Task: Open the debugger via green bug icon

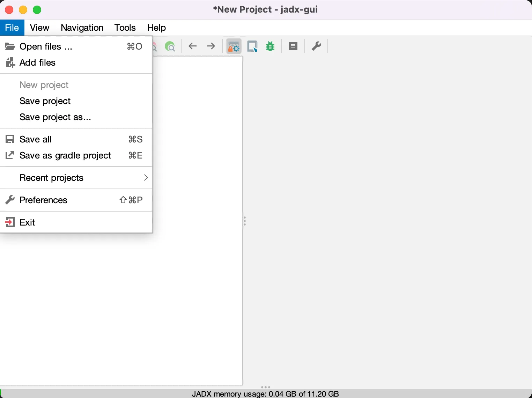Action: coord(270,46)
